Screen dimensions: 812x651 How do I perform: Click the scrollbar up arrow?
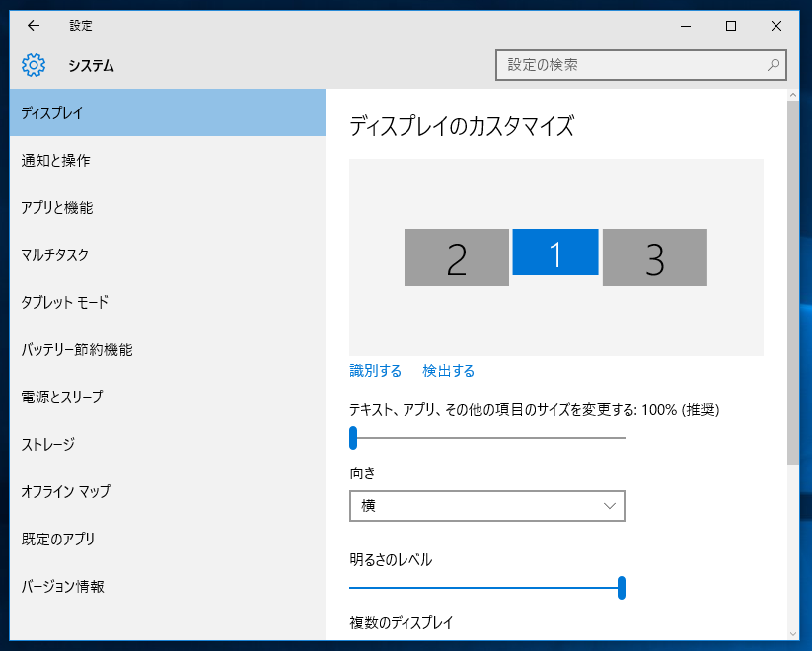pos(793,95)
